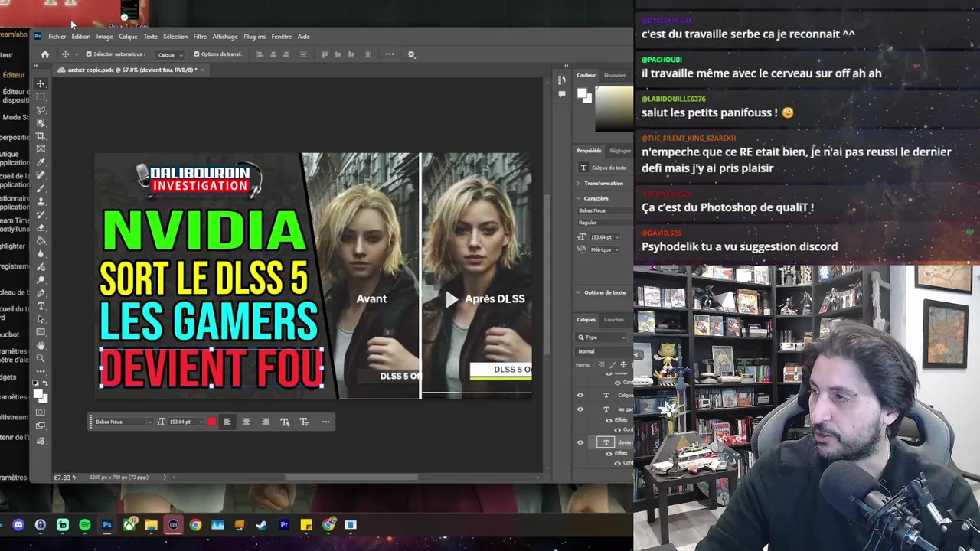This screenshot has height=551, width=980.
Task: Open the Filtre menu
Action: (200, 37)
